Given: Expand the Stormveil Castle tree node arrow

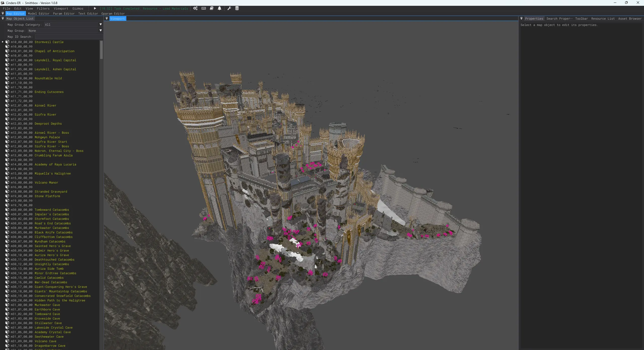Looking at the screenshot, I should point(3,42).
